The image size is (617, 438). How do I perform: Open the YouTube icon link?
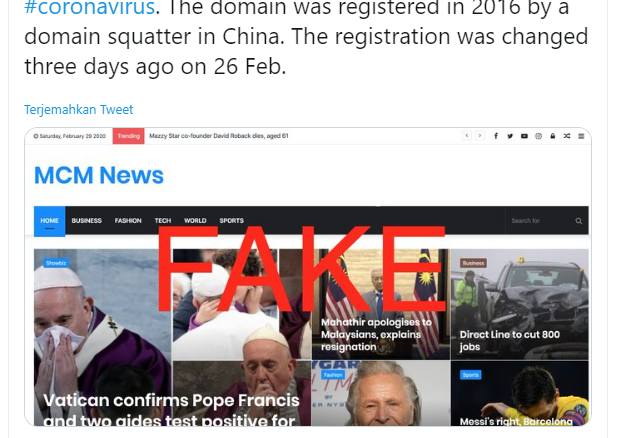(524, 136)
